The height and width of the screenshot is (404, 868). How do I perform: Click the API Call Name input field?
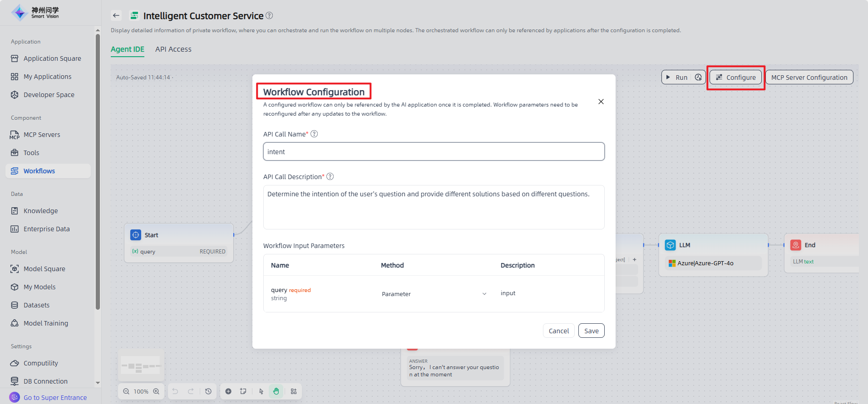point(434,152)
